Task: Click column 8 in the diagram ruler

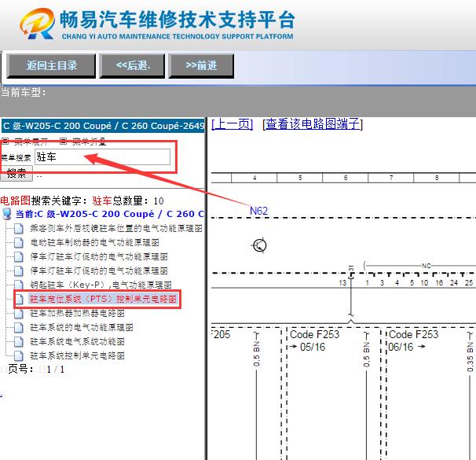Action: tap(436, 178)
